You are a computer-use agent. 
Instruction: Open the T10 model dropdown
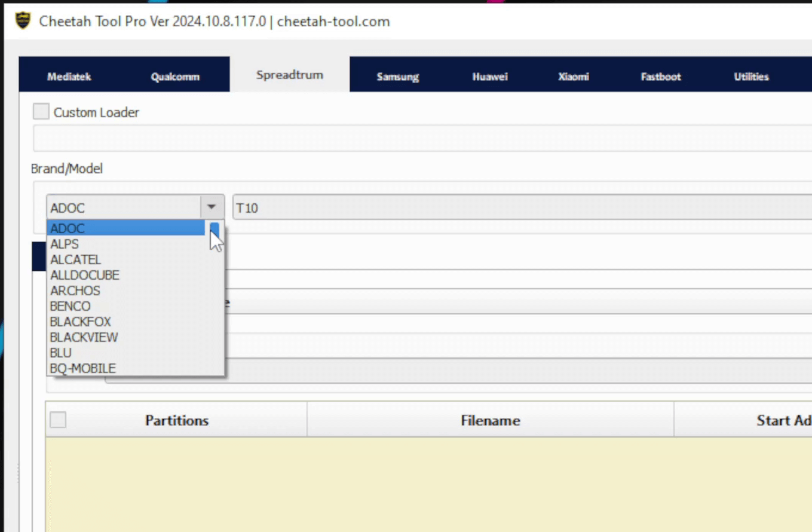click(x=522, y=207)
